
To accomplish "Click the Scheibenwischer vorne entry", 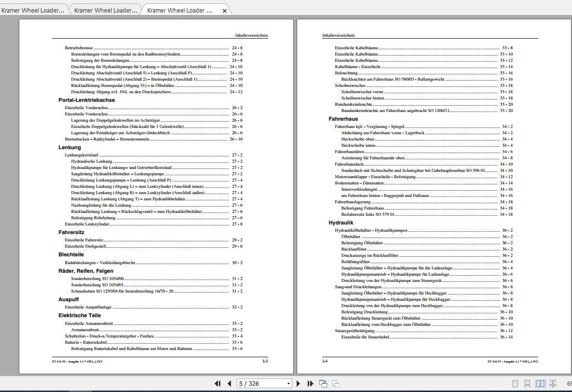I will point(427,92).
